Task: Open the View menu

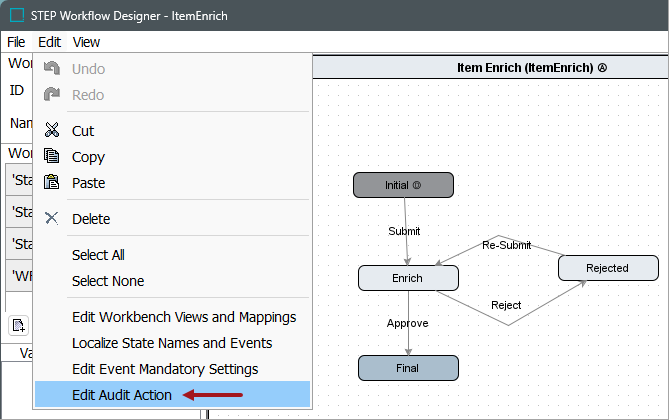Action: click(x=86, y=42)
